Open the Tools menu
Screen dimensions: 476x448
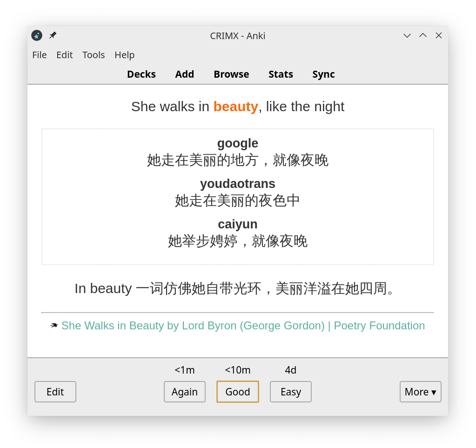(94, 55)
